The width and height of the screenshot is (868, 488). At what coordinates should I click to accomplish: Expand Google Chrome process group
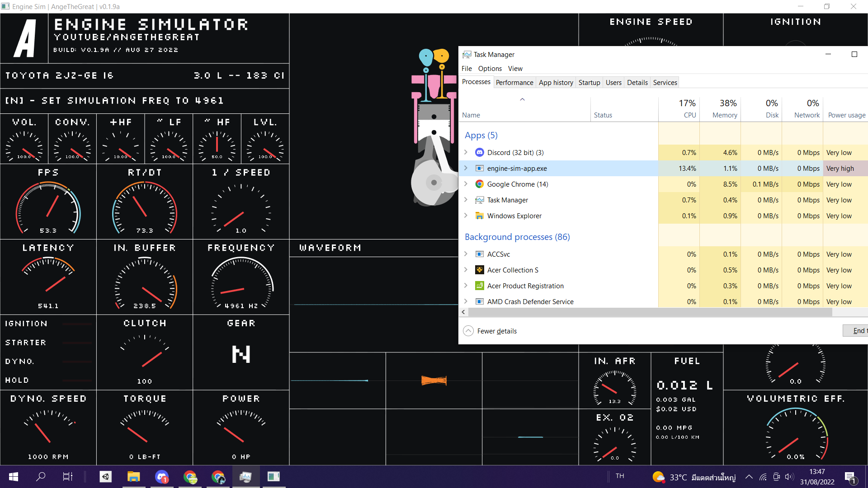click(x=466, y=184)
